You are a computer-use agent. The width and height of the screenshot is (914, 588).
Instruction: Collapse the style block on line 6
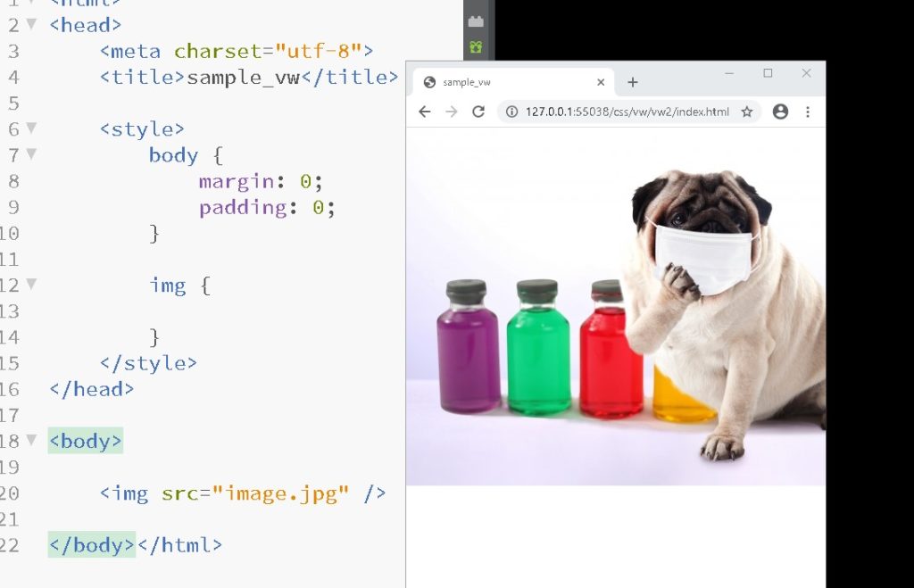[x=32, y=128]
